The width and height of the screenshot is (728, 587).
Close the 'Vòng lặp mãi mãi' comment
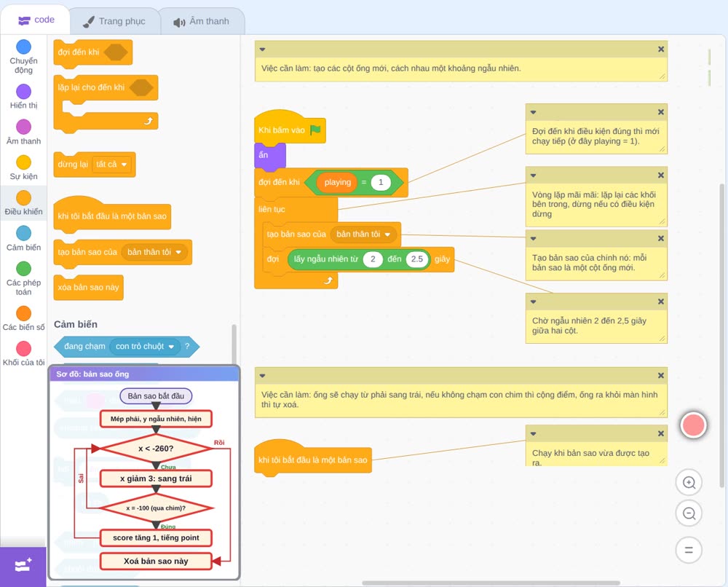tap(661, 175)
